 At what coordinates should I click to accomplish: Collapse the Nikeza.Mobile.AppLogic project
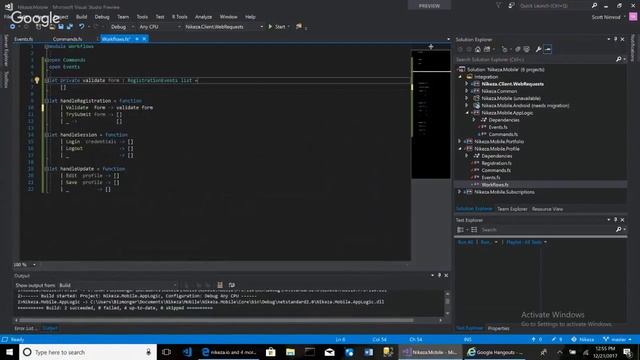(467, 113)
